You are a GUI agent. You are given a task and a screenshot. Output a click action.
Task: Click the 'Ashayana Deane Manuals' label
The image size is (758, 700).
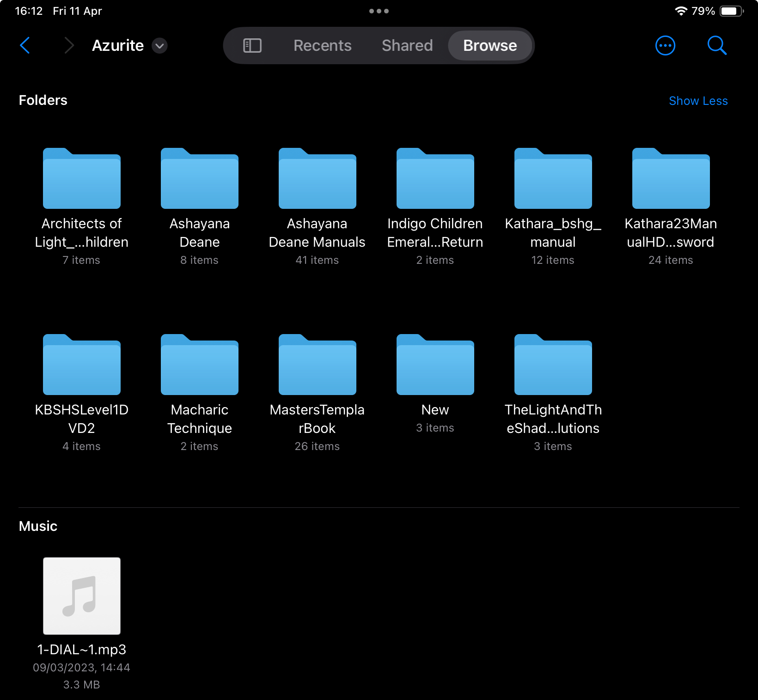[x=317, y=233]
